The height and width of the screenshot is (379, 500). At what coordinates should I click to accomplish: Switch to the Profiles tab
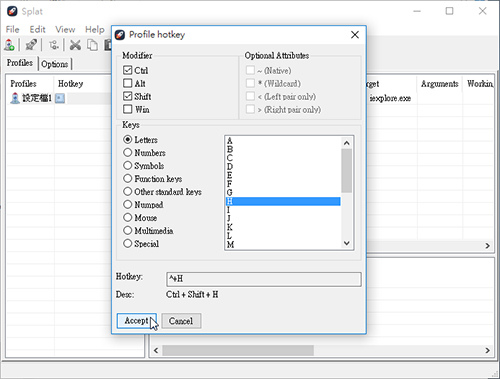coord(20,63)
